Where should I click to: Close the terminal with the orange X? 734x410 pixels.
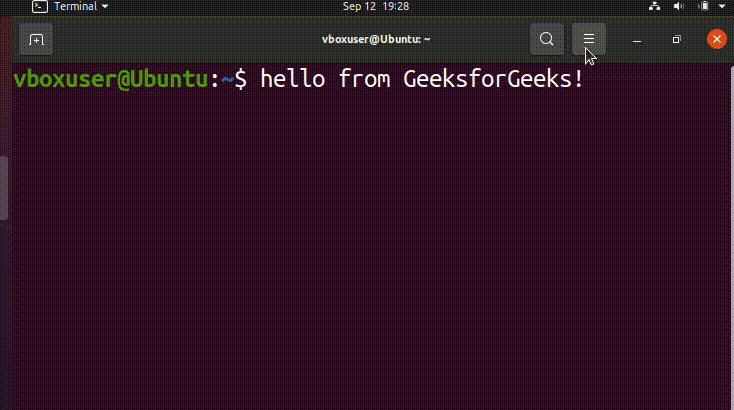(x=716, y=39)
